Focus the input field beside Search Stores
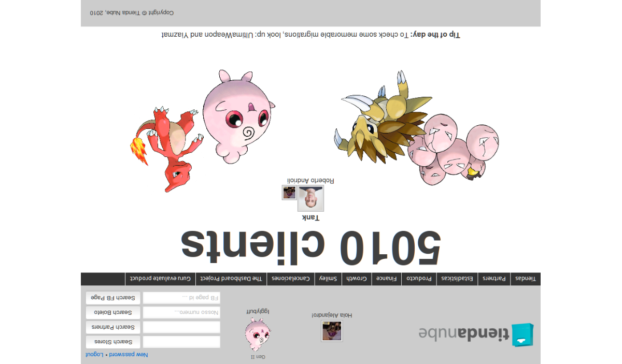 pos(181,342)
